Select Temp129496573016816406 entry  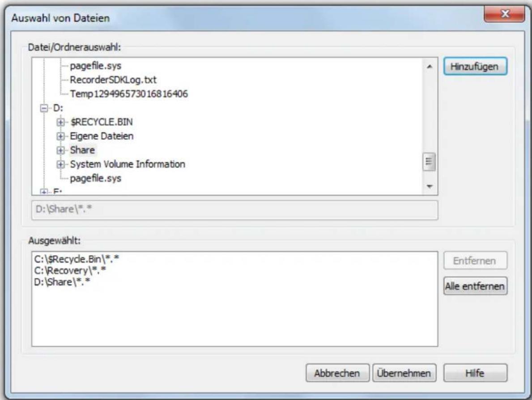(128, 94)
